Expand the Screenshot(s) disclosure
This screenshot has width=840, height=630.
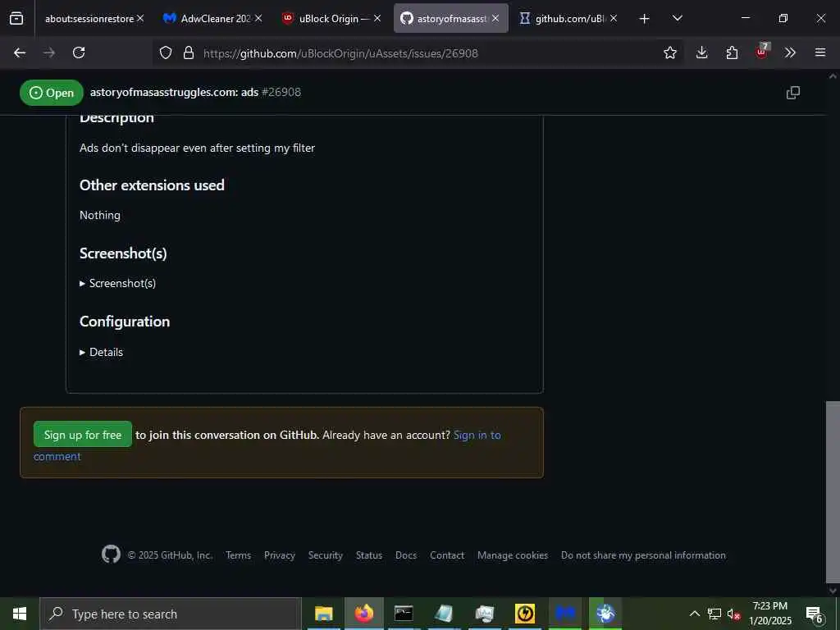[x=118, y=283]
